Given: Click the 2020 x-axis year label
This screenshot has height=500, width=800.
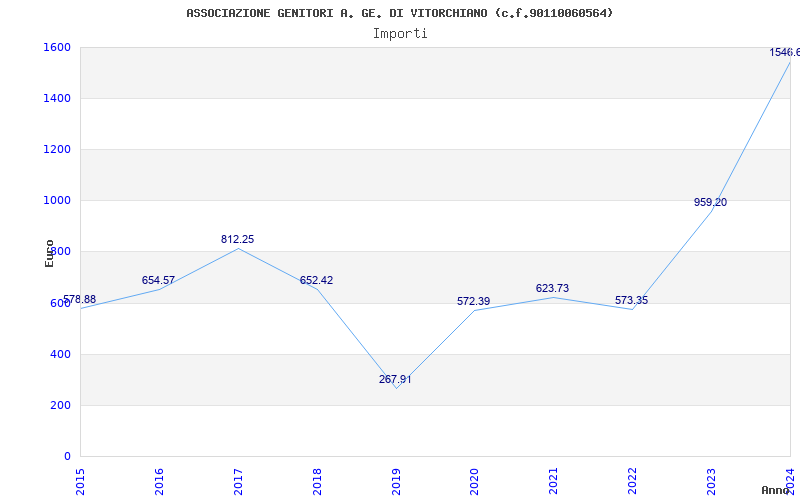Looking at the screenshot, I should click(x=474, y=481).
